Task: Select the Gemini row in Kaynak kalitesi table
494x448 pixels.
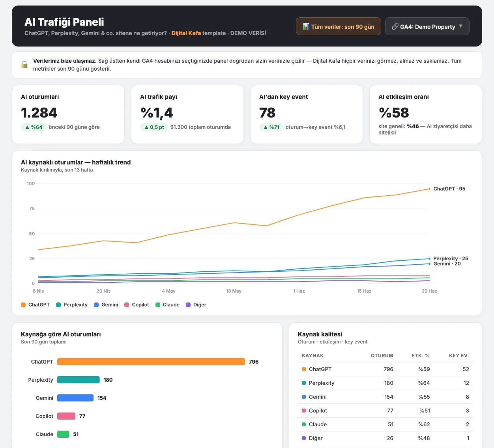Action: (385, 397)
